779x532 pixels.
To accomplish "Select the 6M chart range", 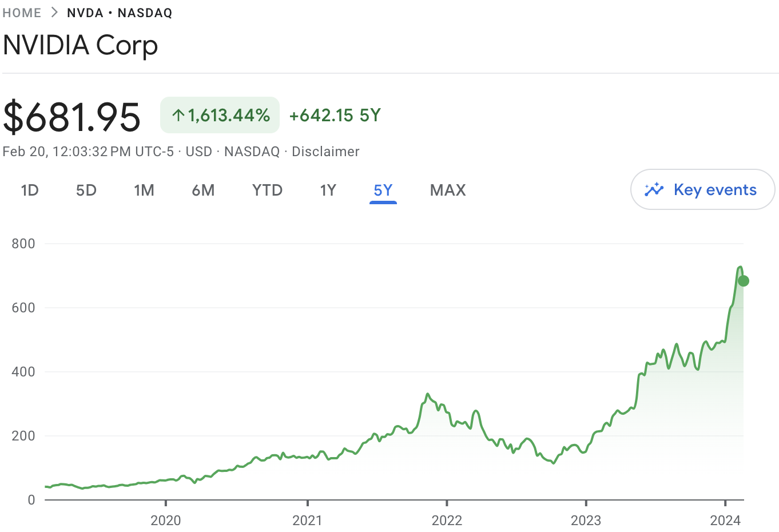I will click(x=203, y=190).
